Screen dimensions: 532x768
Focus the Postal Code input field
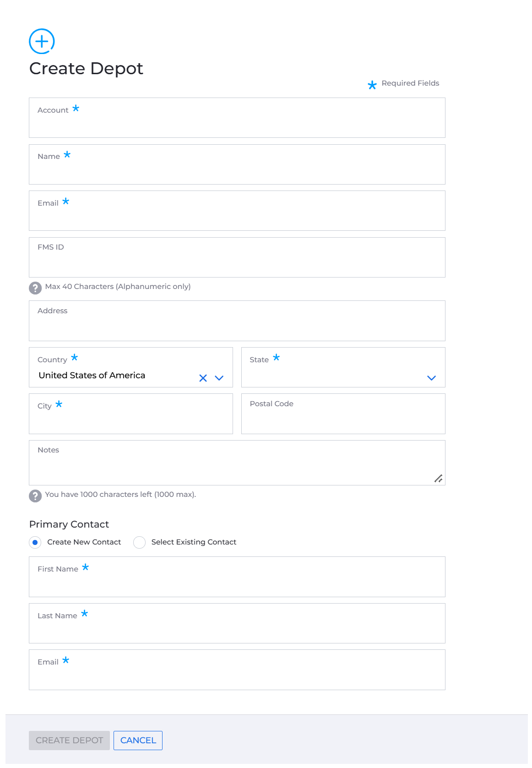click(343, 414)
